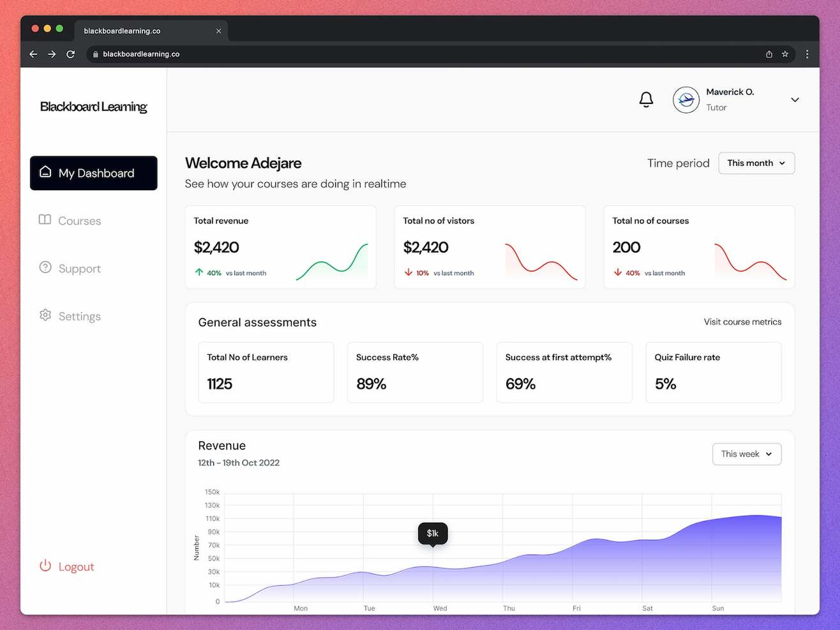Click the Courses book icon in sidebar
The width and height of the screenshot is (840, 630).
(x=45, y=220)
